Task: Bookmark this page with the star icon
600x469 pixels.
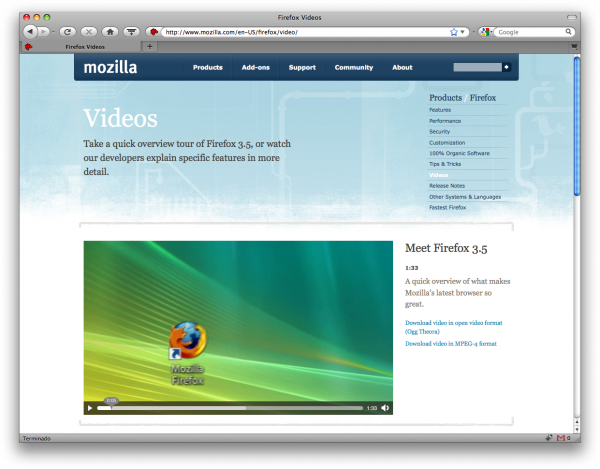Action: point(454,32)
